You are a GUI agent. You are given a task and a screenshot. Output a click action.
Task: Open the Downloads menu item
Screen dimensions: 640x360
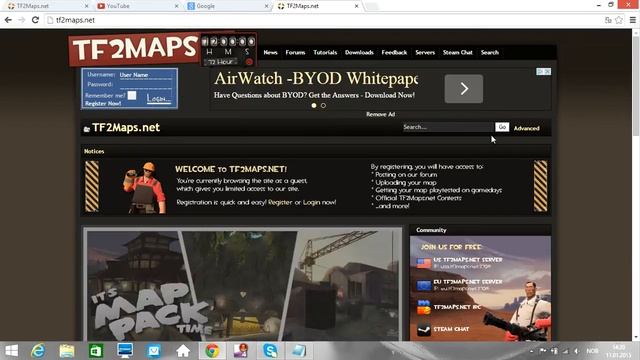point(359,52)
